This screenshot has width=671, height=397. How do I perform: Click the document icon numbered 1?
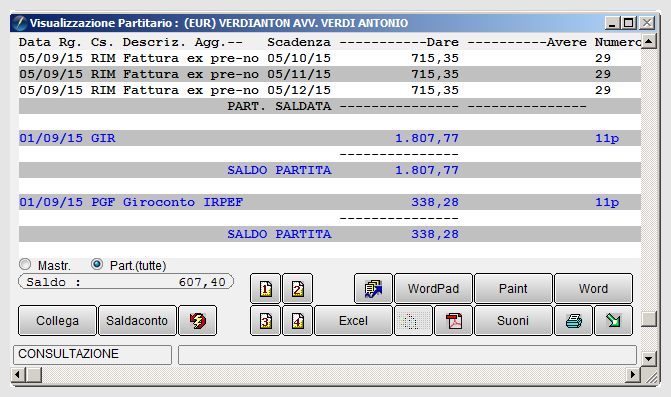pyautogui.click(x=266, y=289)
